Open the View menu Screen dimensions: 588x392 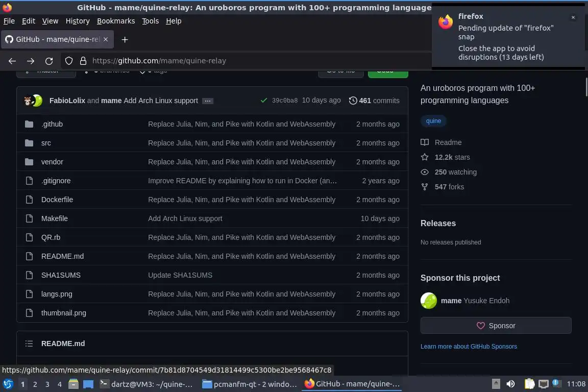50,21
